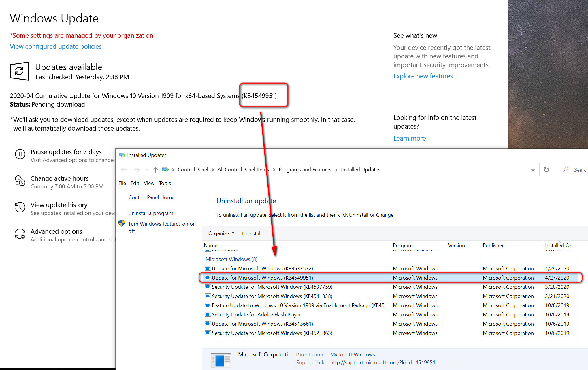Click the address bar refresh icon
The image size is (588, 370).
[x=546, y=170]
